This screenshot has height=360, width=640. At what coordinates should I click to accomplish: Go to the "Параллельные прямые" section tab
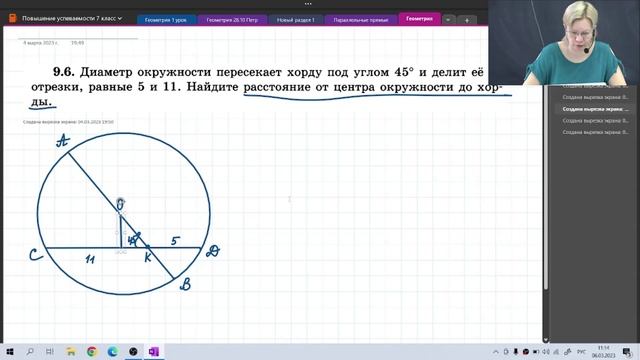tap(360, 20)
